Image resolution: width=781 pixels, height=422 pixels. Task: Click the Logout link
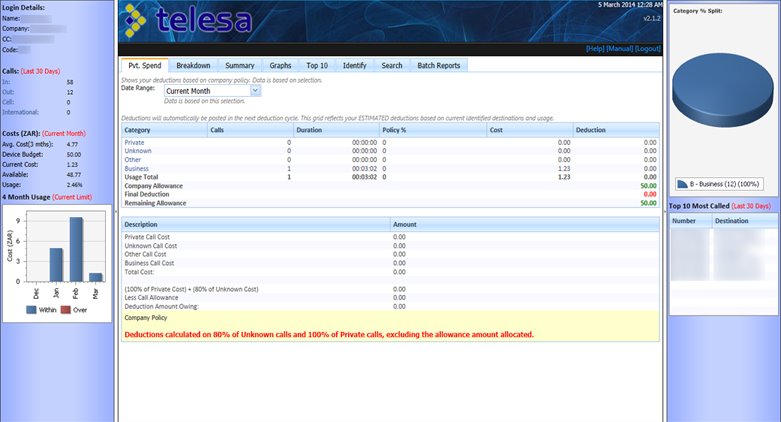click(x=648, y=48)
